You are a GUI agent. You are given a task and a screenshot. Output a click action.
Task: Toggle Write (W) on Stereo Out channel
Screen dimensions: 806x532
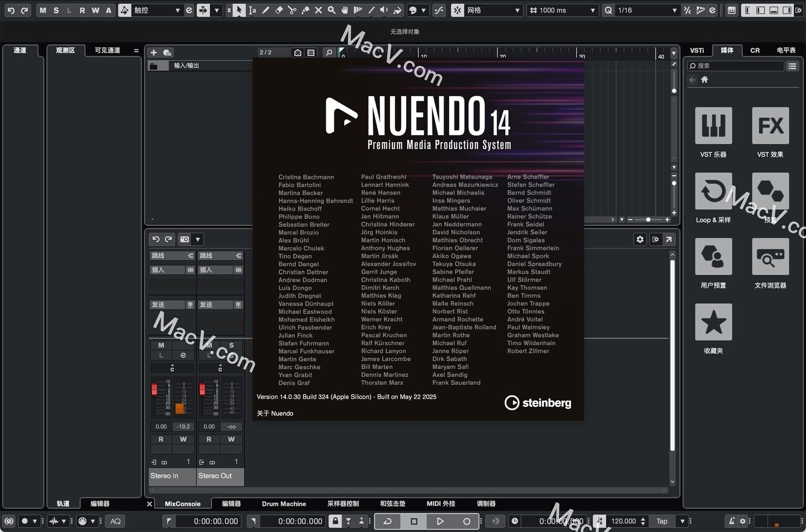tap(231, 439)
